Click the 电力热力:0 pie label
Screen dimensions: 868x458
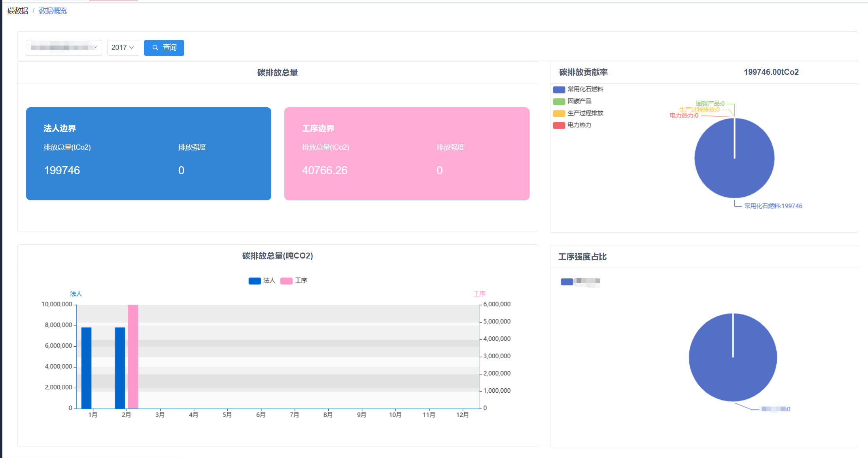[x=684, y=116]
